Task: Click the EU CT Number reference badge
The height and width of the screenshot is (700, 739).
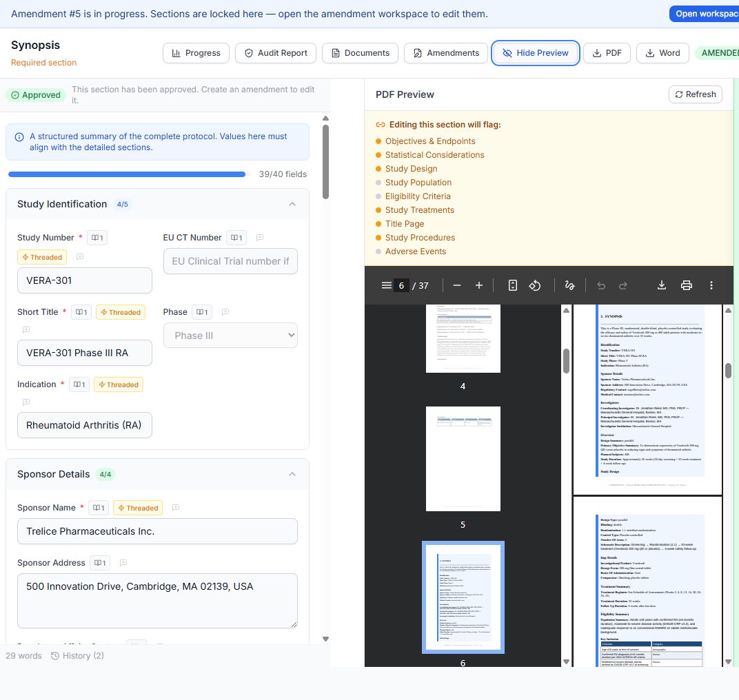Action: (x=236, y=238)
